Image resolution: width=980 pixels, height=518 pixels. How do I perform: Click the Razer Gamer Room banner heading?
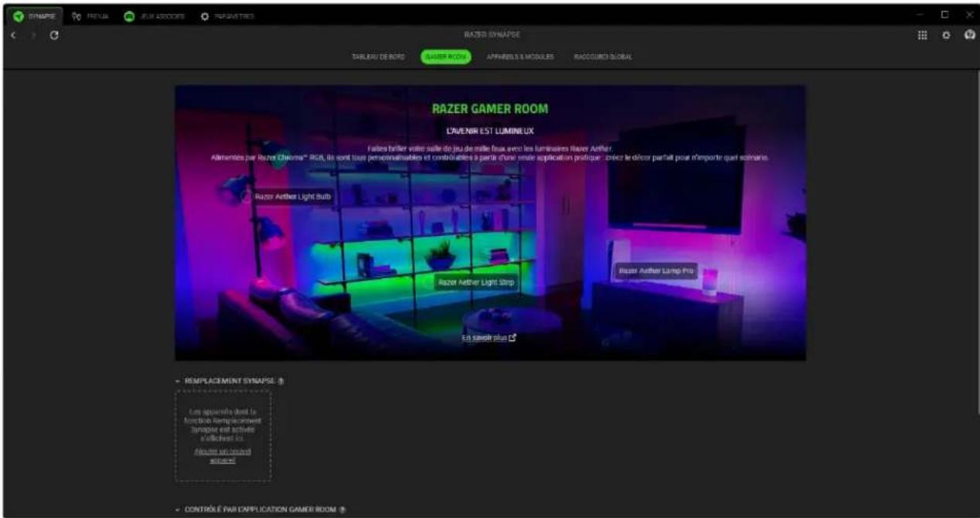click(490, 109)
